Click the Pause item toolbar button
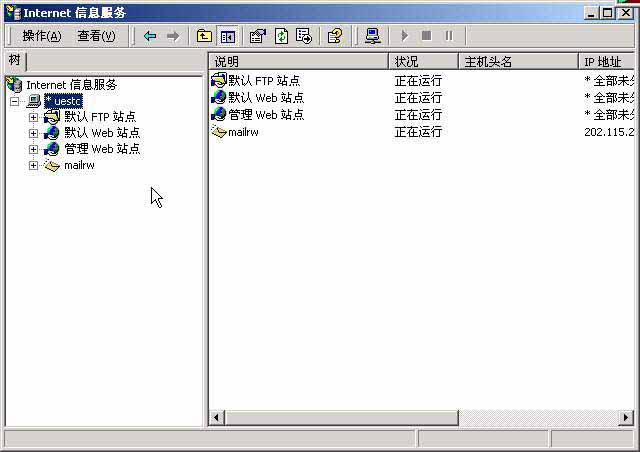640x452 pixels. pos(448,36)
